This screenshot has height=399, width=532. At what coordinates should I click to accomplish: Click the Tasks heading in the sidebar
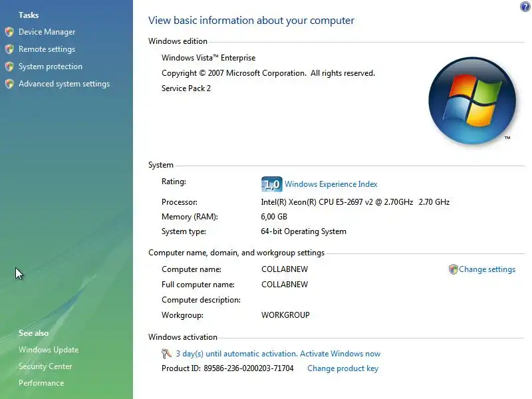click(29, 15)
